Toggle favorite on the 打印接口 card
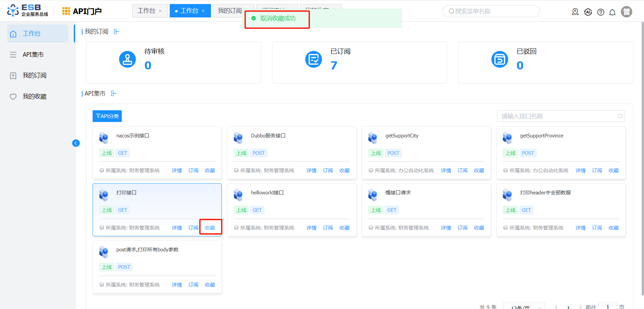This screenshot has width=644, height=309. [x=210, y=228]
